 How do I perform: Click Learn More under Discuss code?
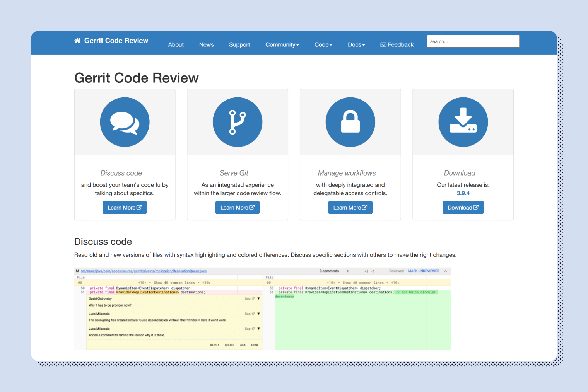point(125,208)
